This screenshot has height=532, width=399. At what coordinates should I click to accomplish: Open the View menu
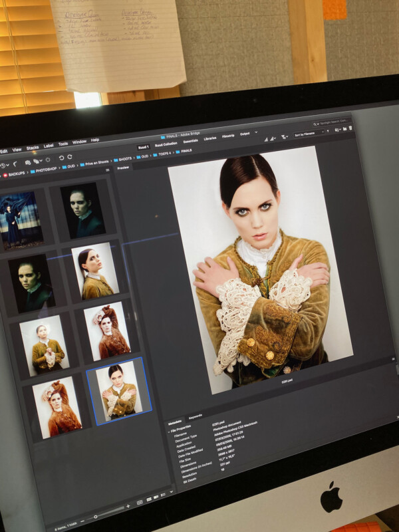17,150
